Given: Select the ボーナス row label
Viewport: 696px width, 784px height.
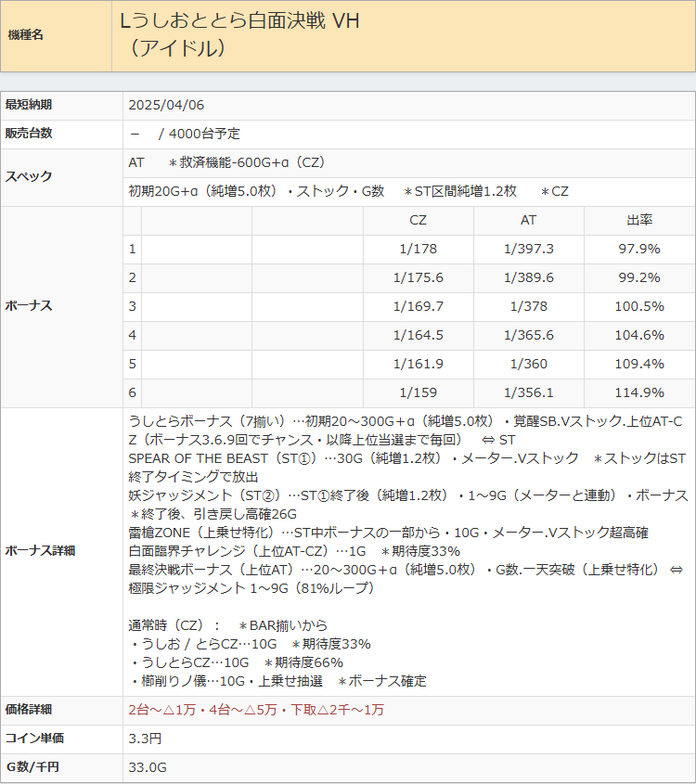Looking at the screenshot, I should click(29, 306).
